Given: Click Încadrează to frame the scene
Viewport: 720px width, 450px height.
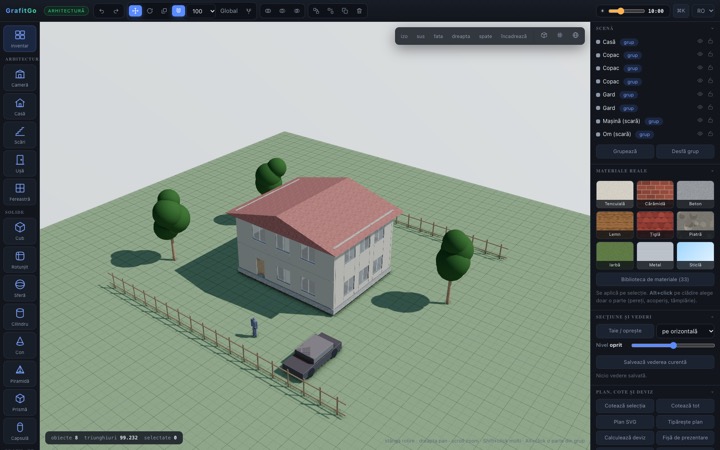Looking at the screenshot, I should (x=514, y=36).
